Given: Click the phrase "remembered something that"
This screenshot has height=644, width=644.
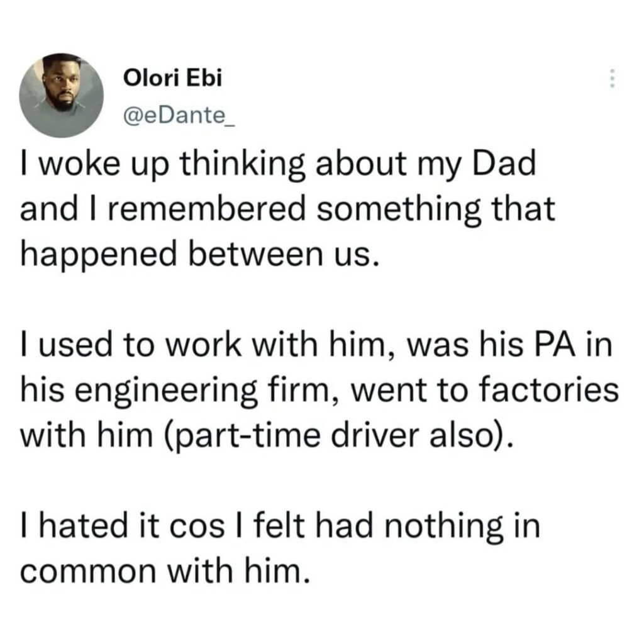Looking at the screenshot, I should click(332, 208).
